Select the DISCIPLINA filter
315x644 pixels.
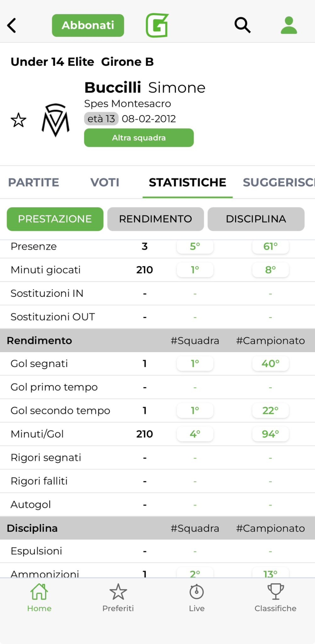[256, 219]
